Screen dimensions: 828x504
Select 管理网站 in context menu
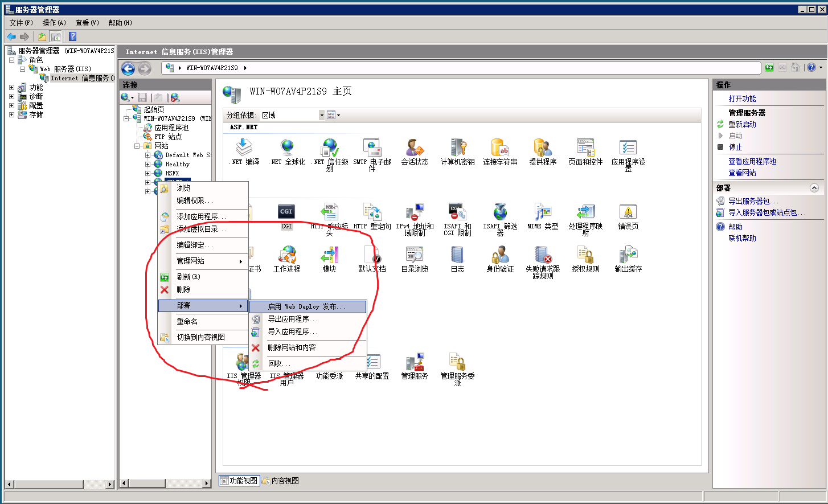tap(203, 261)
